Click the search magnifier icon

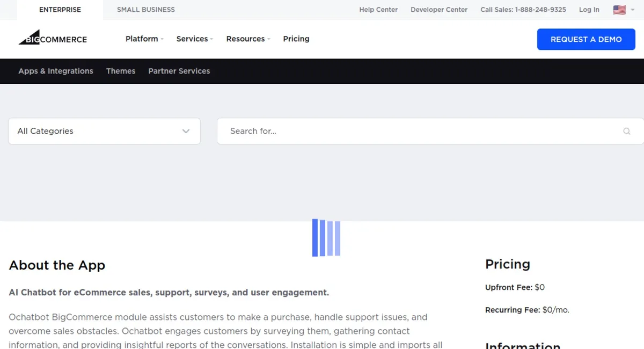(627, 131)
